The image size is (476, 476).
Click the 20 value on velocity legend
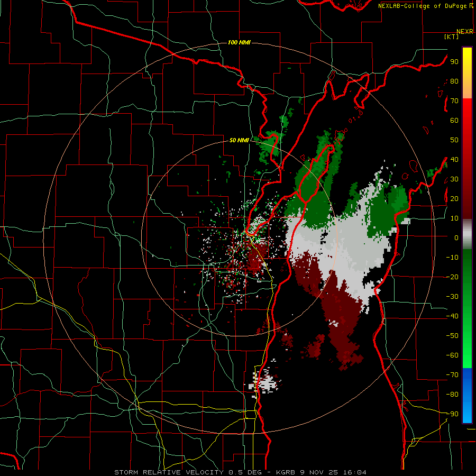[454, 199]
